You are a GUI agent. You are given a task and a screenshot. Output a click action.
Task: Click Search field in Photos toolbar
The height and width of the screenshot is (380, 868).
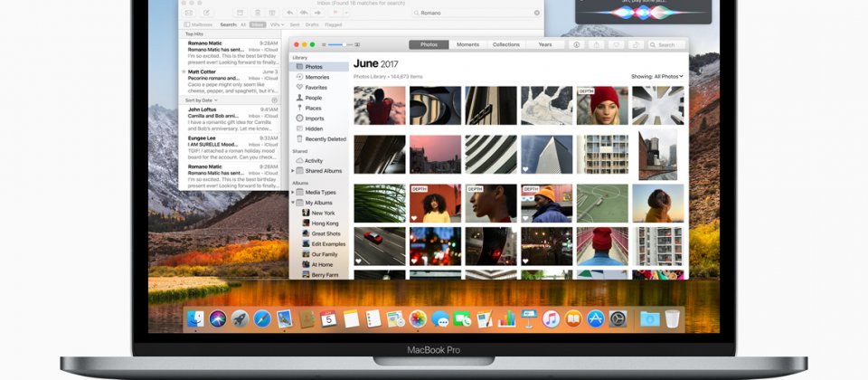pyautogui.click(x=667, y=45)
